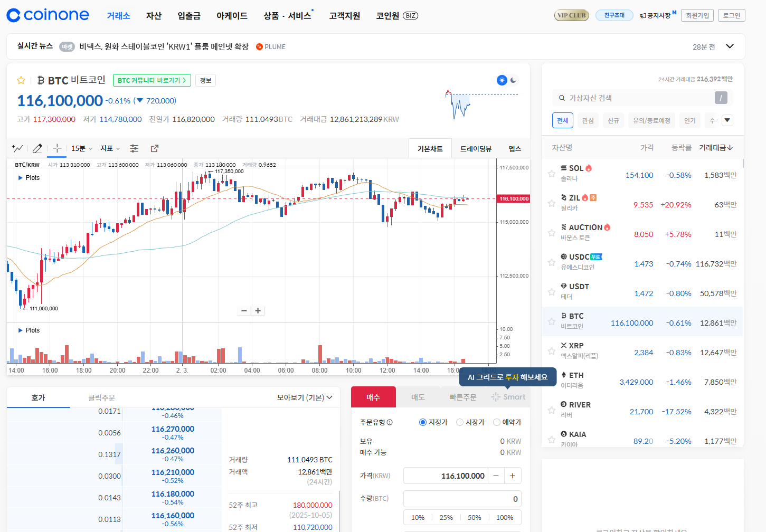Favorite ZIL with its star
766x532 pixels.
[x=551, y=203]
